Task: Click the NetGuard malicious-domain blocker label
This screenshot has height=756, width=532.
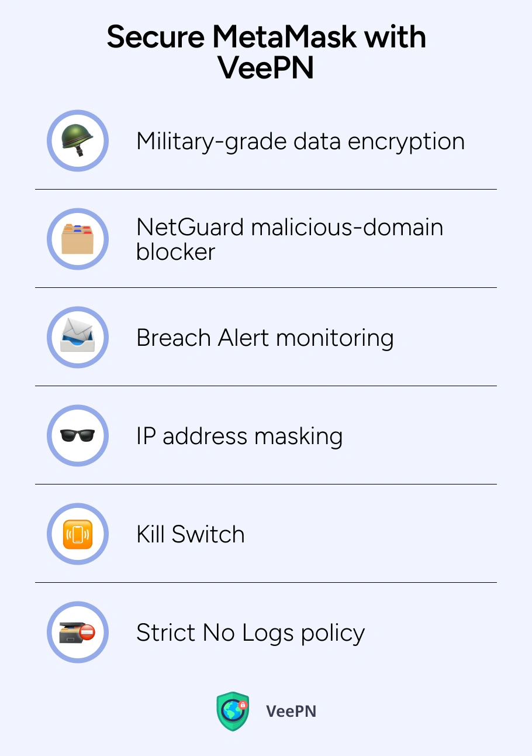Action: [x=289, y=239]
